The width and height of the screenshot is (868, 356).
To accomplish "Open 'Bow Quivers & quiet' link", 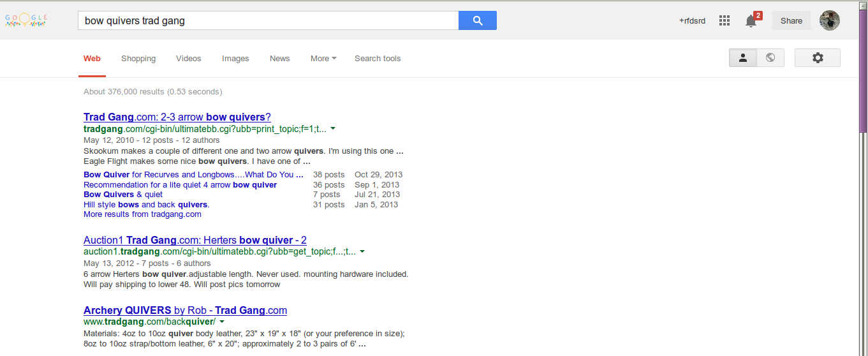I will click(x=123, y=194).
